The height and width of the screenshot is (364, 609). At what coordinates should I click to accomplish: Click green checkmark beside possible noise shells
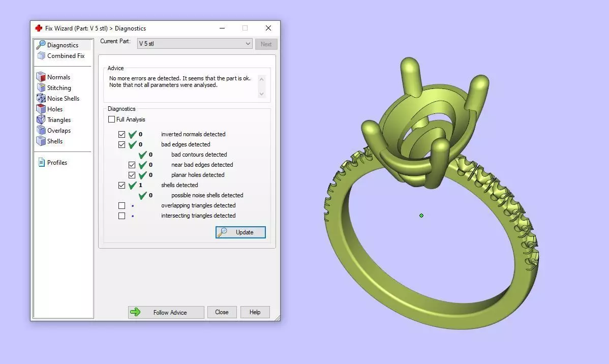coord(142,195)
